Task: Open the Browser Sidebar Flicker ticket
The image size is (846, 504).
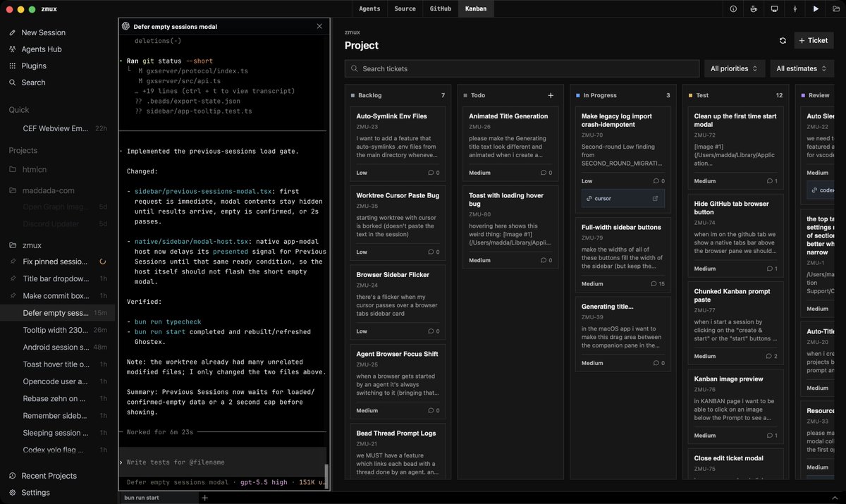Action: click(398, 302)
